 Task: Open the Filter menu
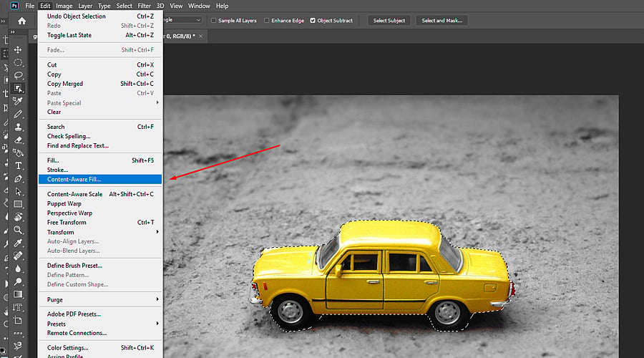[144, 6]
